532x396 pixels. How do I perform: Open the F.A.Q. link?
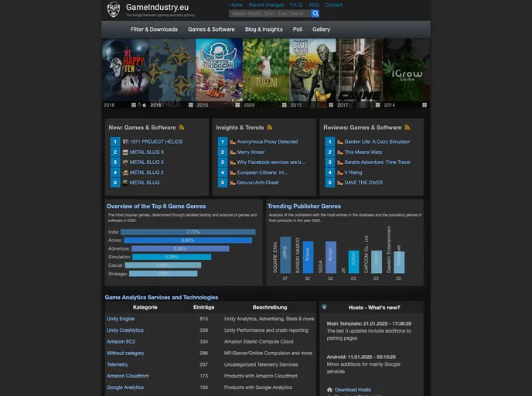click(x=296, y=5)
